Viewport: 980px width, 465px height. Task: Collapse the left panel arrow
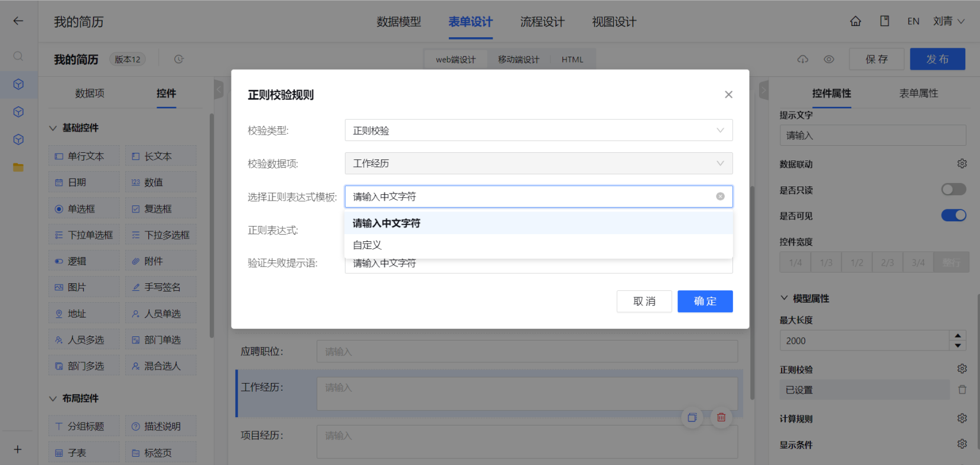(x=219, y=90)
